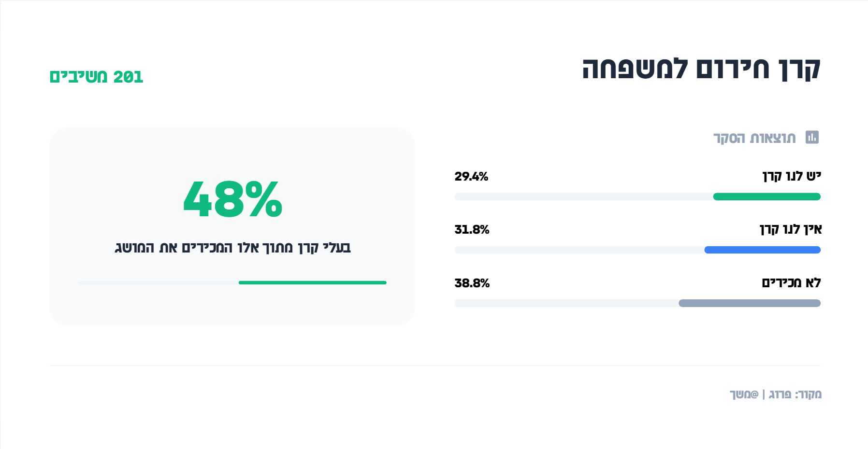The height and width of the screenshot is (449, 868).
Task: Click the 31.8% percentage value
Action: (x=472, y=229)
